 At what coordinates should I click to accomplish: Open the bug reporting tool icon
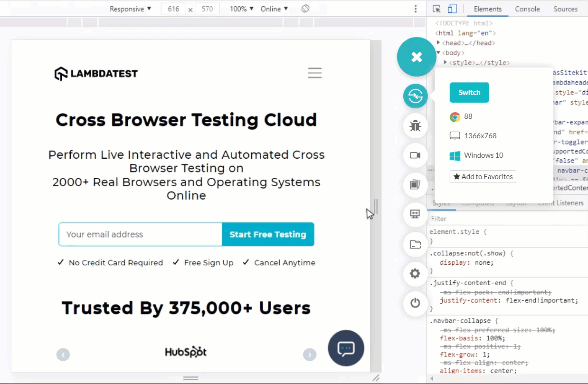click(415, 125)
